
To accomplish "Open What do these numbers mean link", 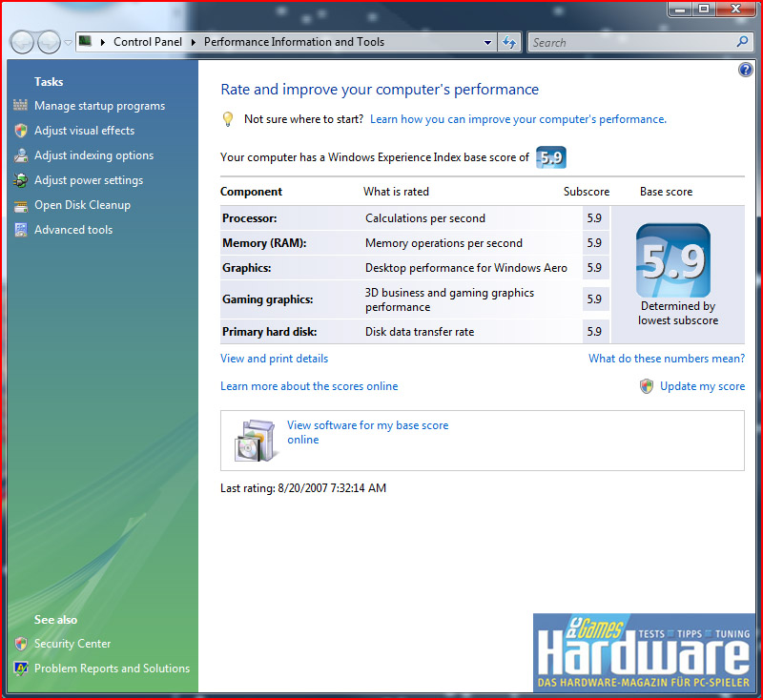I will [x=667, y=359].
